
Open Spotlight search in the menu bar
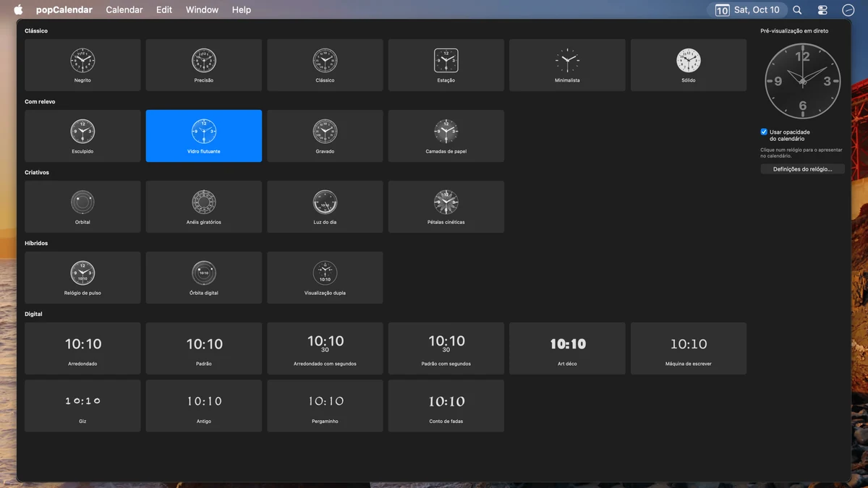tap(797, 10)
